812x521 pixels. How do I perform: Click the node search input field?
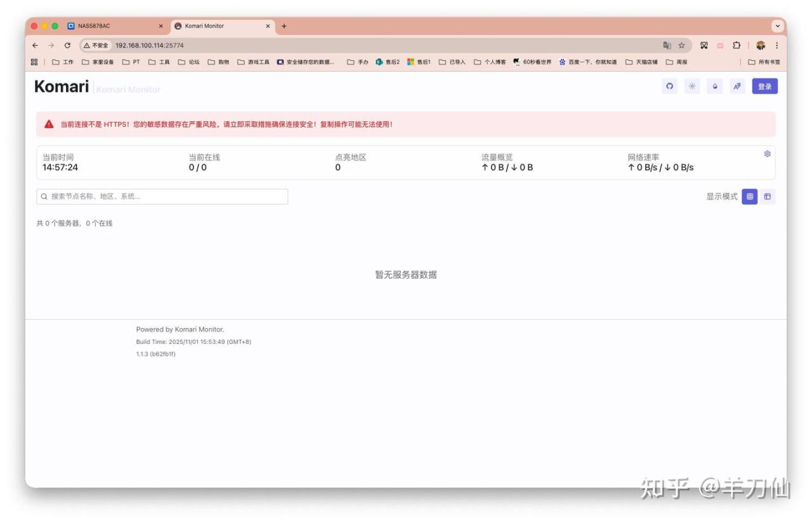click(162, 197)
